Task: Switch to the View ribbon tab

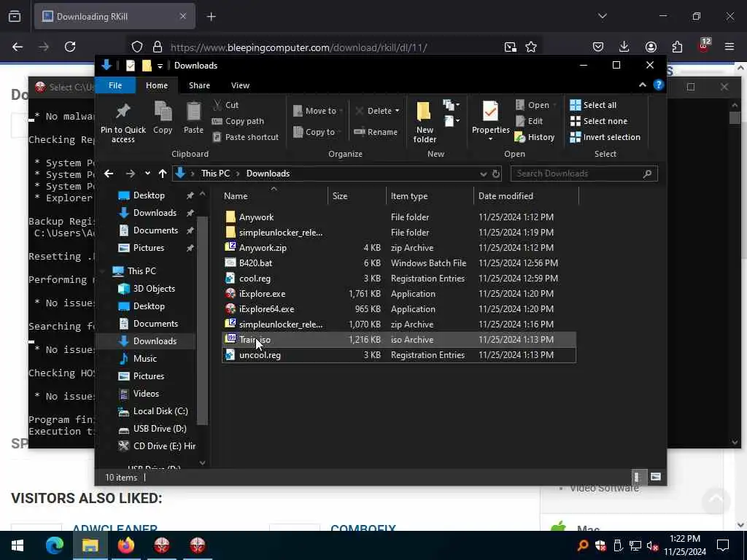Action: click(x=240, y=85)
